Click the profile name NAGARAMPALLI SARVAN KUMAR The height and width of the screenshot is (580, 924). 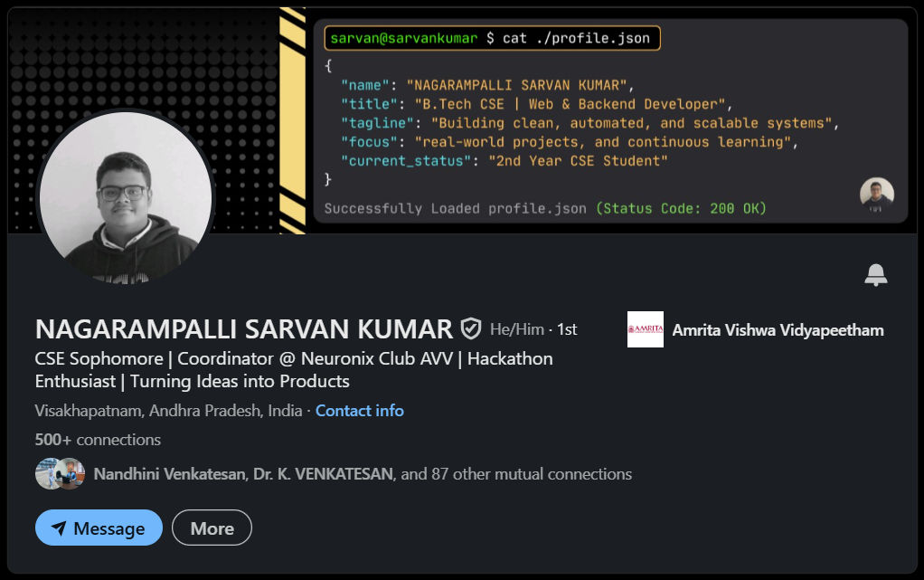tap(244, 329)
